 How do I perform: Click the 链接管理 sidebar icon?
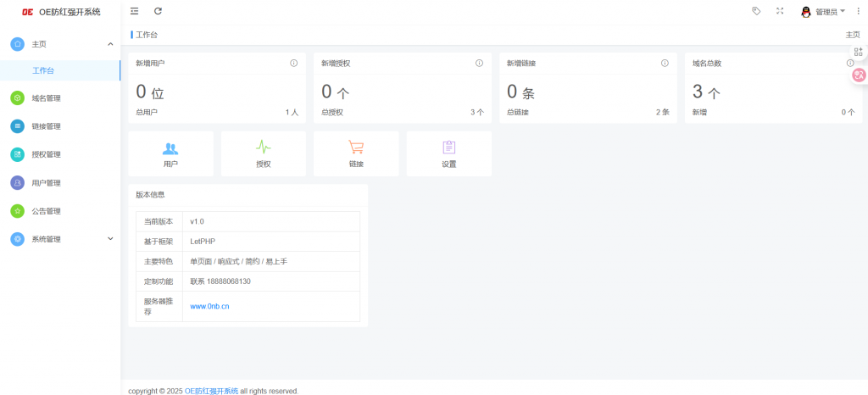[18, 126]
